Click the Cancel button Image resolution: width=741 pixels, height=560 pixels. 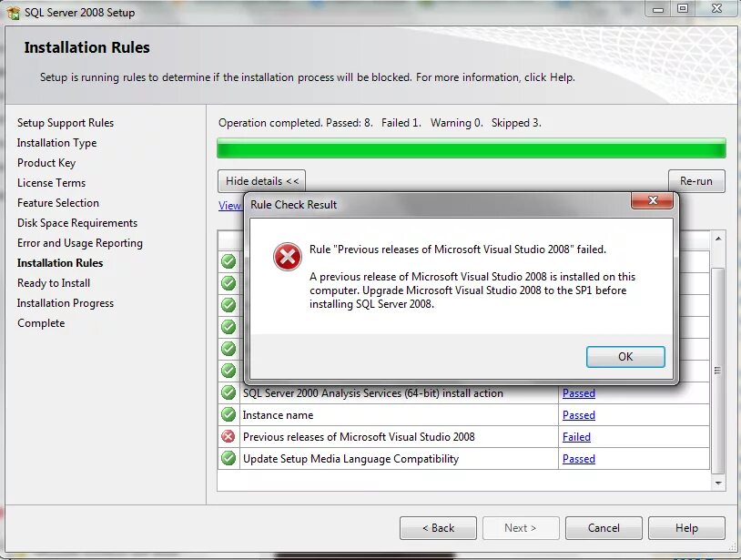604,528
